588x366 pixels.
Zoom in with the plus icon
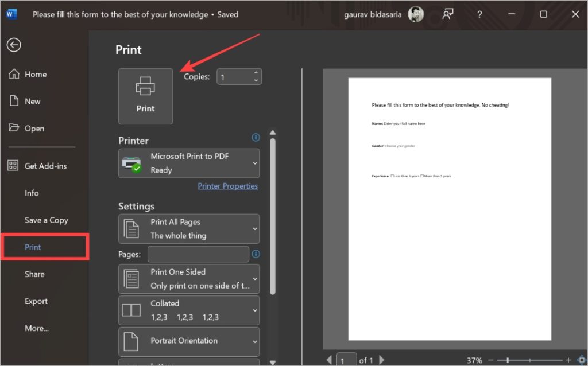tap(568, 360)
